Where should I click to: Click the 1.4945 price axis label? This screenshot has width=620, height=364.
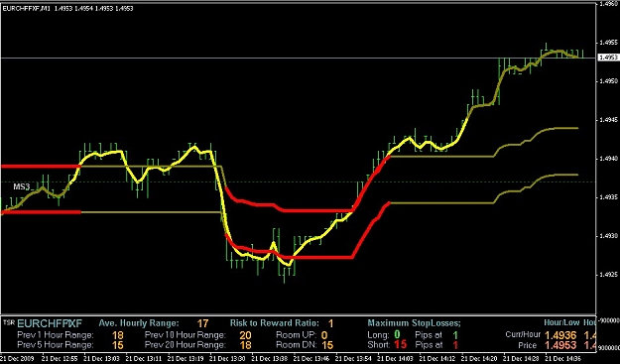tap(609, 120)
